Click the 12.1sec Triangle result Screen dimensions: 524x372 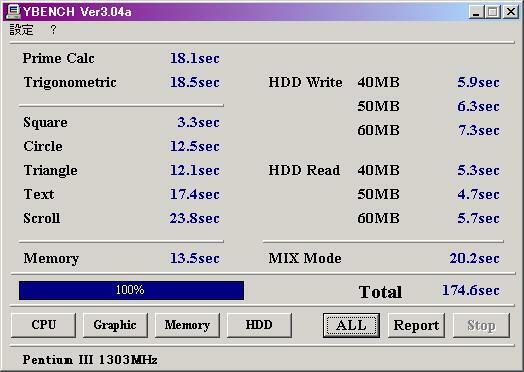195,170
